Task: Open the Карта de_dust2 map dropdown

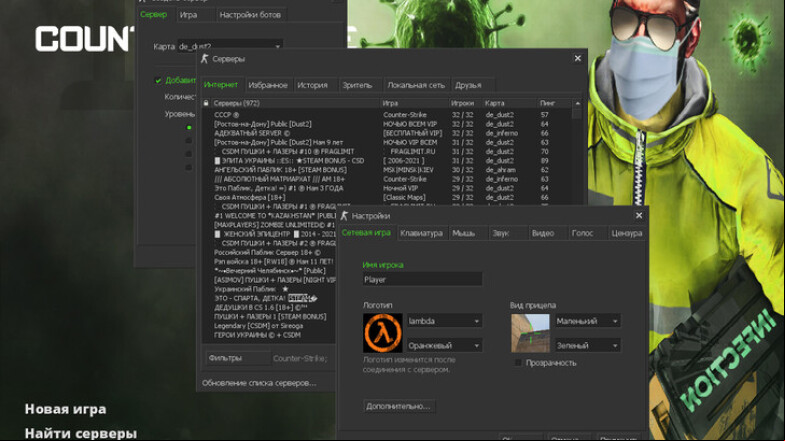Action: pos(230,46)
